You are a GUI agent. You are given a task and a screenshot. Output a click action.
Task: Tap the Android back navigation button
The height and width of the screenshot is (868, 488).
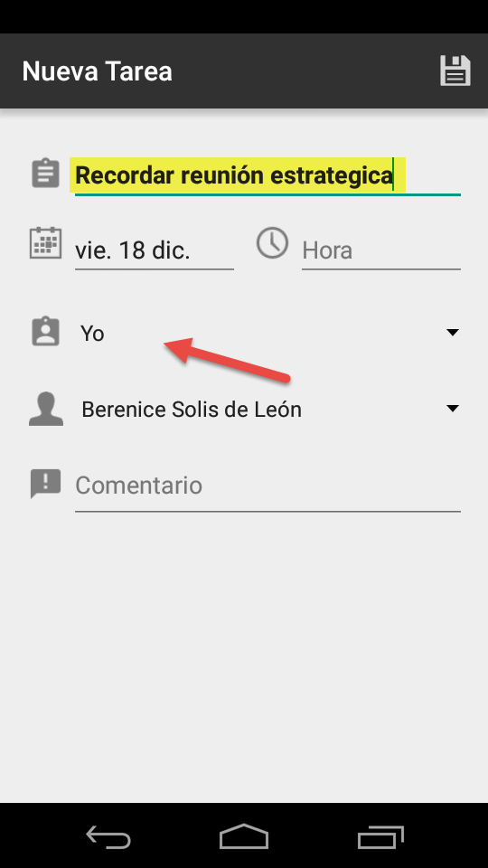(x=108, y=836)
